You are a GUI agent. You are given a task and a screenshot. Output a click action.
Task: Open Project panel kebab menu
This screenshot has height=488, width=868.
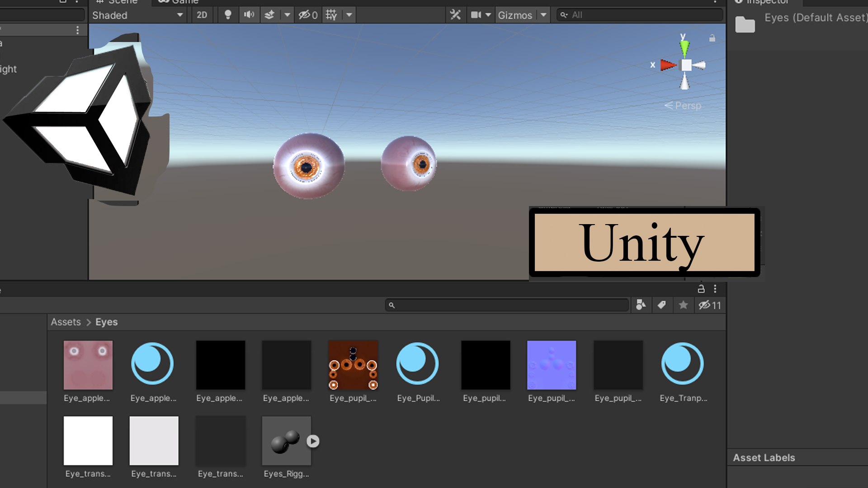pos(715,289)
